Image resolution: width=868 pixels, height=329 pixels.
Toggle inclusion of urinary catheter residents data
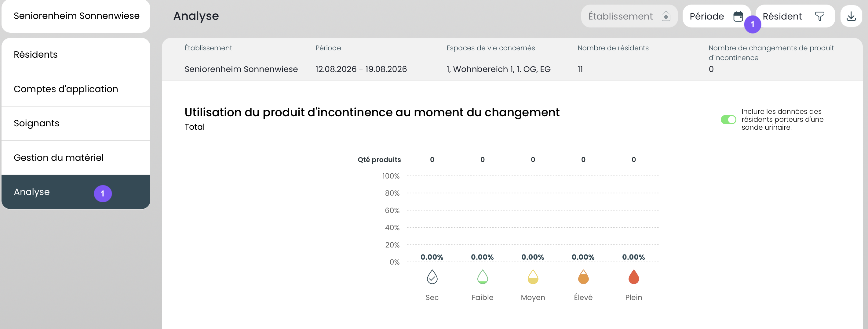tap(728, 120)
